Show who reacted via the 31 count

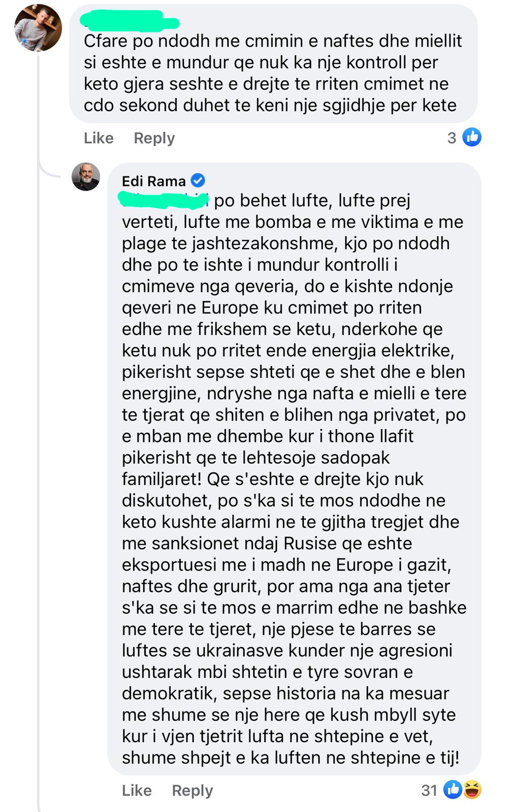click(x=429, y=790)
